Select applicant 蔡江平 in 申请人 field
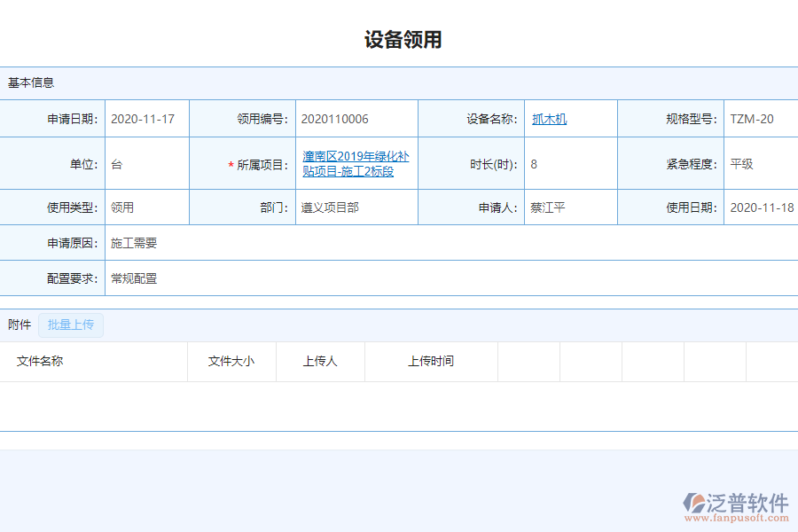The width and height of the screenshot is (798, 532). click(x=549, y=206)
